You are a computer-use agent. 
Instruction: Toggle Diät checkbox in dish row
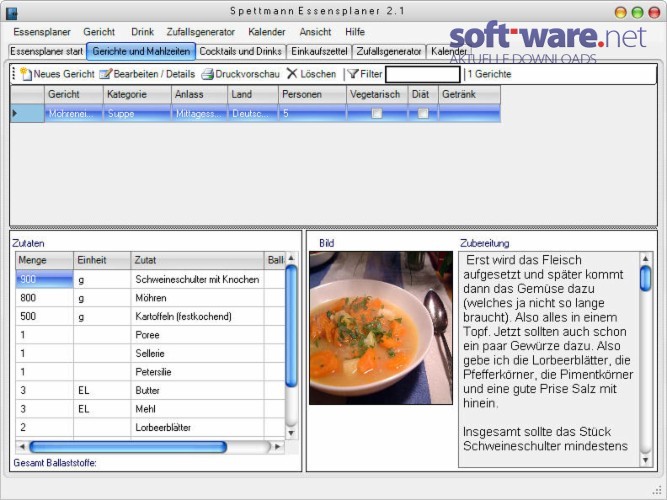423,113
